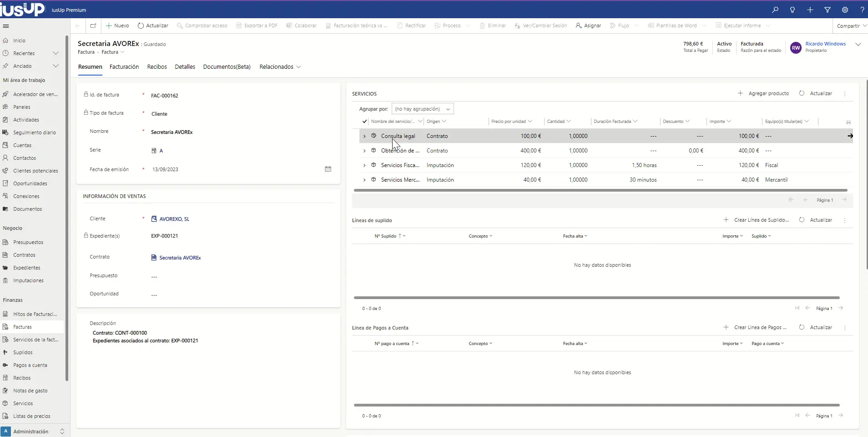Expand the Relacionados tab dropdown
This screenshot has width=868, height=437.
[x=280, y=67]
